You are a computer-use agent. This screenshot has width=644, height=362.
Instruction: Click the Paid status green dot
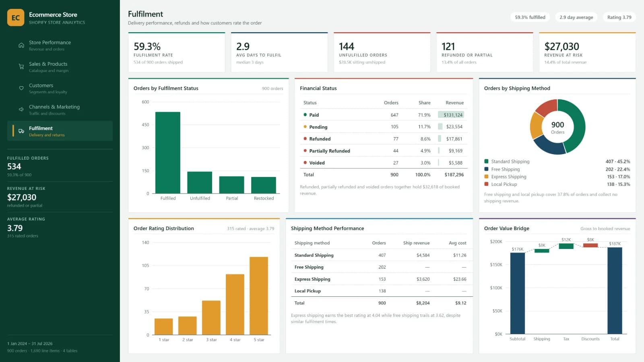[x=305, y=115]
